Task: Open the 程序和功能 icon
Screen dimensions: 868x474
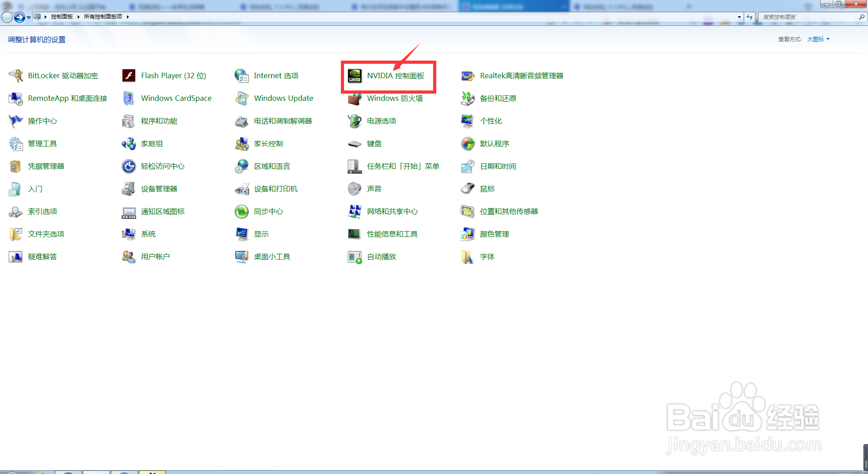Action: (129, 121)
